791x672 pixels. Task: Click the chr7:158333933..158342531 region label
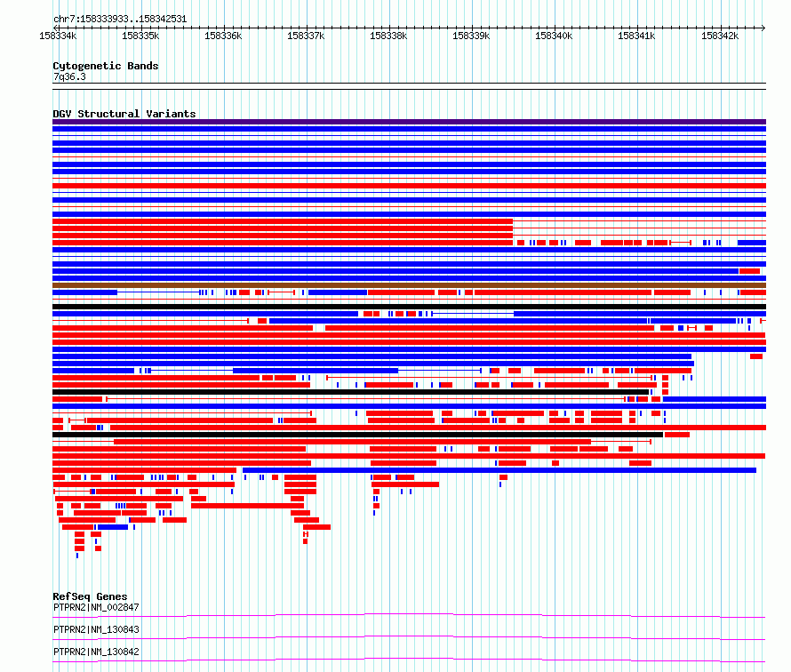point(120,20)
